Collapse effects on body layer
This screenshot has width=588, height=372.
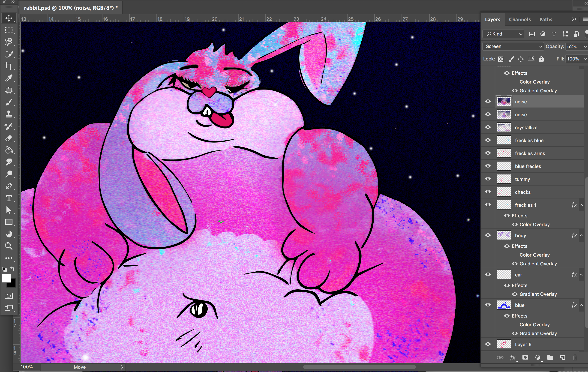point(581,235)
